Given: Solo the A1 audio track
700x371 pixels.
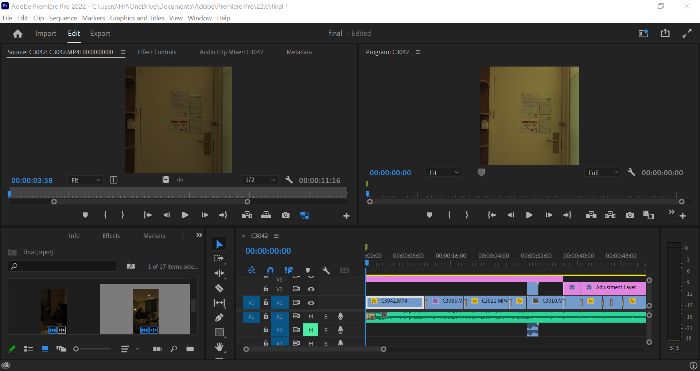Looking at the screenshot, I should click(325, 316).
